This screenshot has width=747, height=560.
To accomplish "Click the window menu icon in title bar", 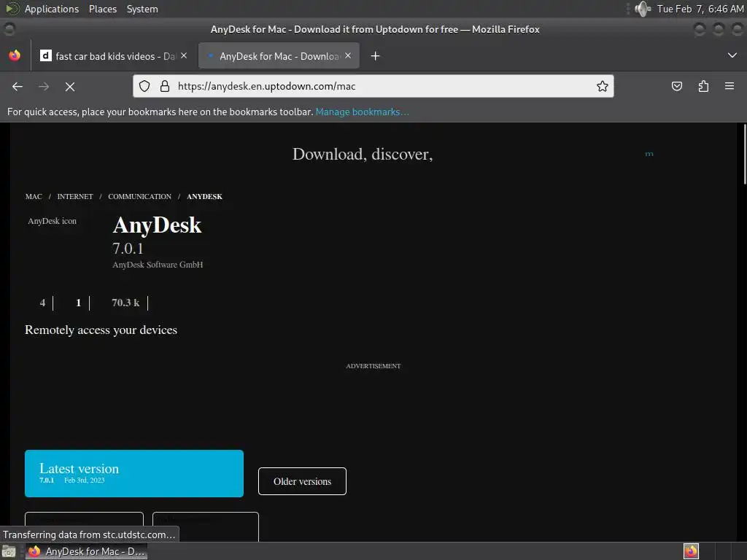I will (x=9, y=29).
